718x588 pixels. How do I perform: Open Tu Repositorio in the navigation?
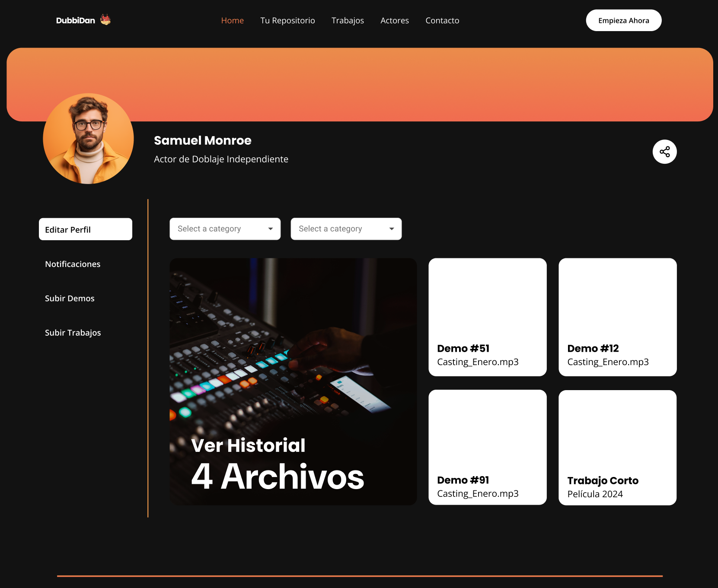coord(287,20)
